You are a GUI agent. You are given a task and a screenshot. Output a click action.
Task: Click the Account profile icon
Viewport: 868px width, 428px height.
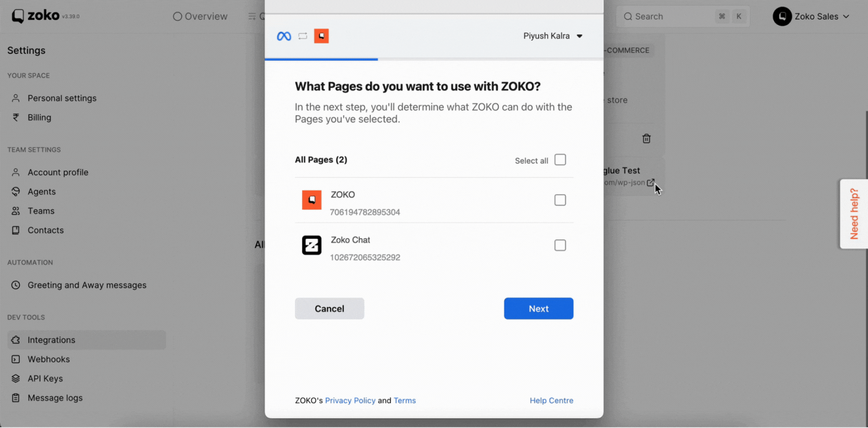[16, 172]
